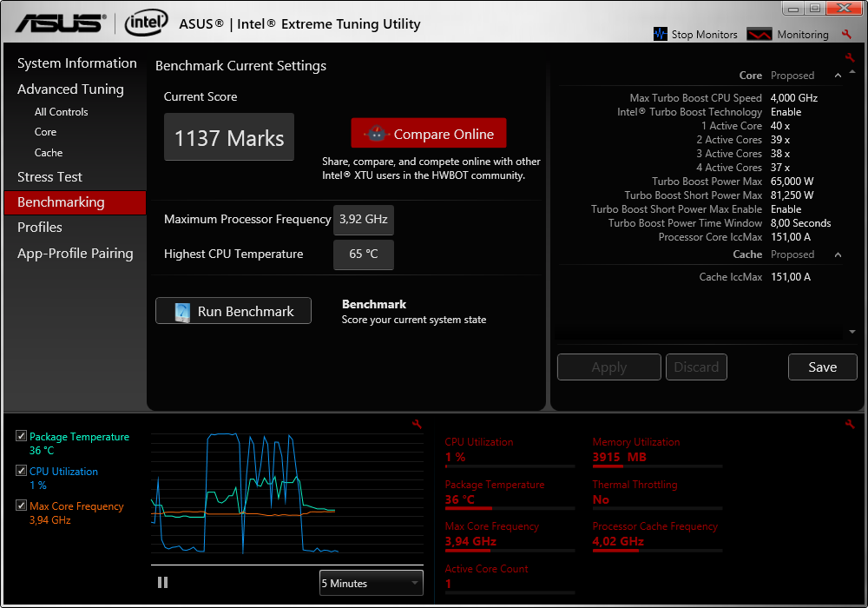Click Processor Core IccMax 151,00 A
The width and height of the screenshot is (868, 608).
point(791,237)
